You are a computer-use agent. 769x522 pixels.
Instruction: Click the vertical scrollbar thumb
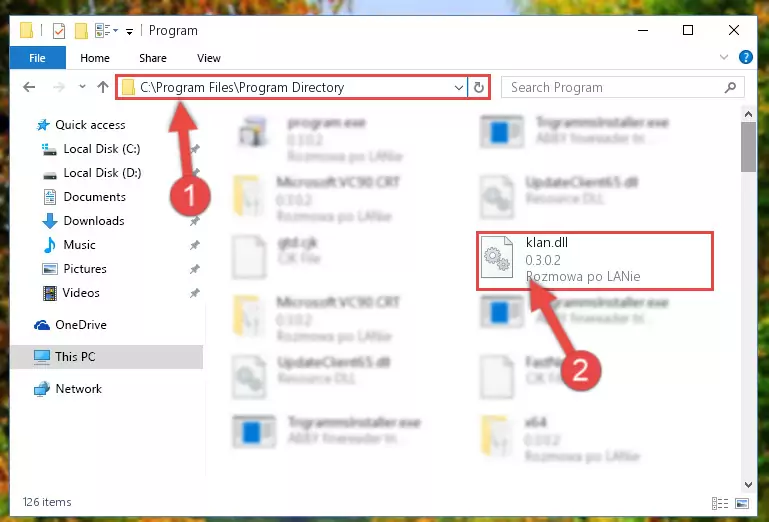pos(748,147)
